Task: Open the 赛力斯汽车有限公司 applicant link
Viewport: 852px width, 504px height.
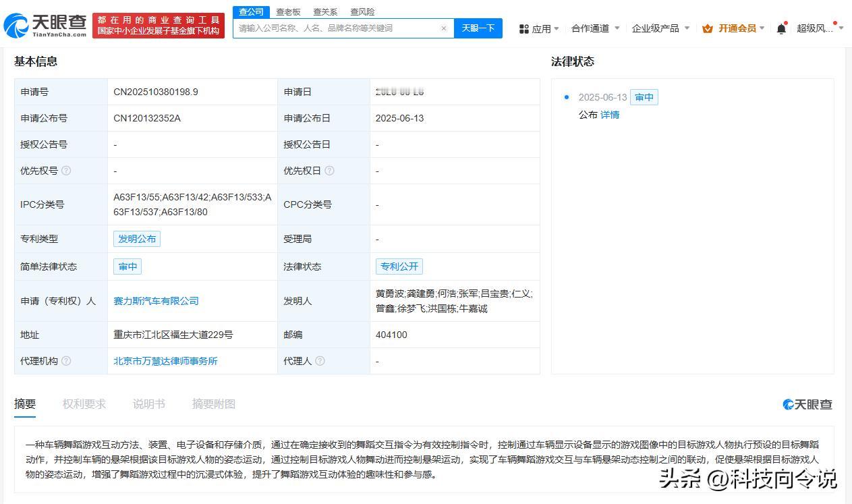Action: 156,301
